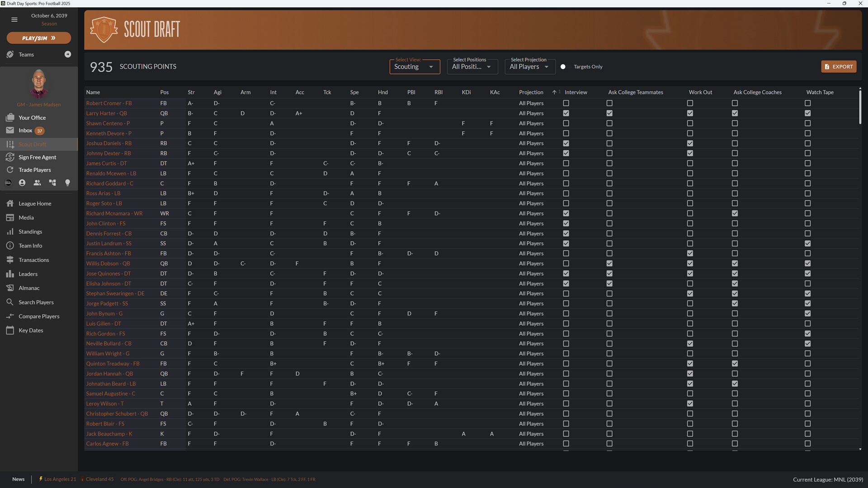Sort by the Projection column arrow
868x488 pixels.
click(x=555, y=92)
